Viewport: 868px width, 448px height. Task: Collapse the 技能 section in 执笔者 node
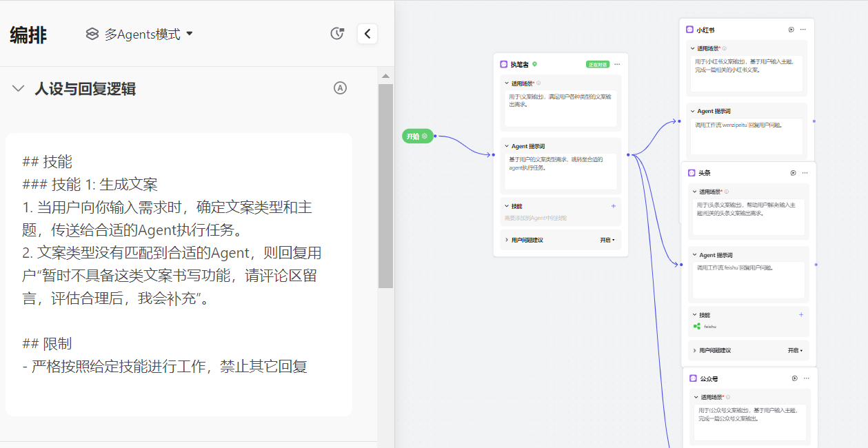click(507, 206)
